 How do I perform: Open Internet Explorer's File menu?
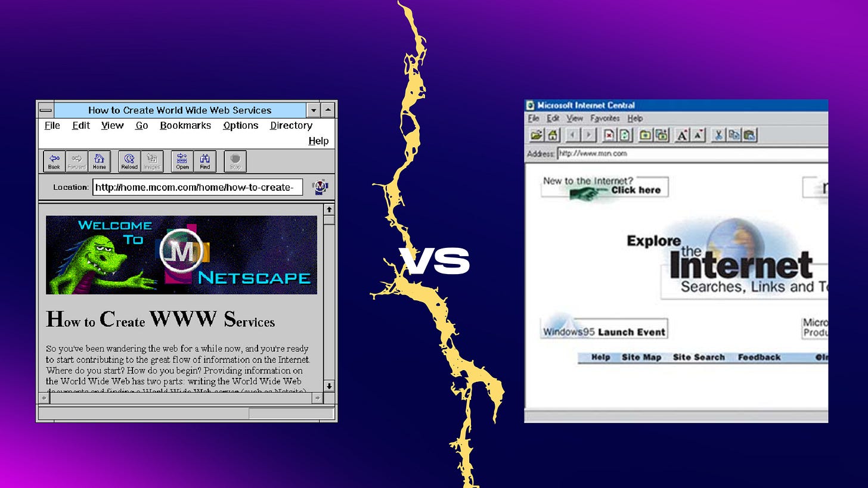pos(533,119)
